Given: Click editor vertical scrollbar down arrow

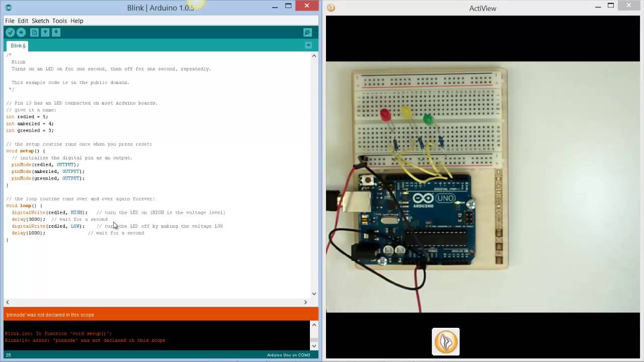Looking at the screenshot, I should tap(314, 294).
